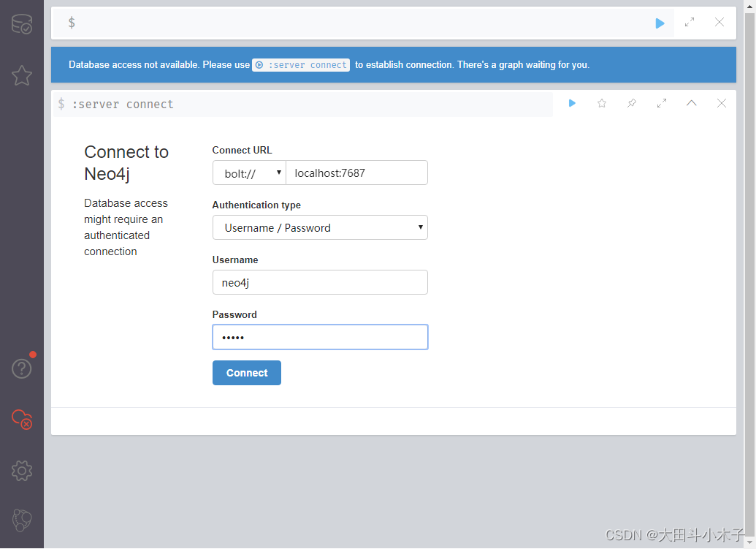Run command in top editor play button
Image resolution: width=756 pixels, height=549 pixels.
[660, 23]
